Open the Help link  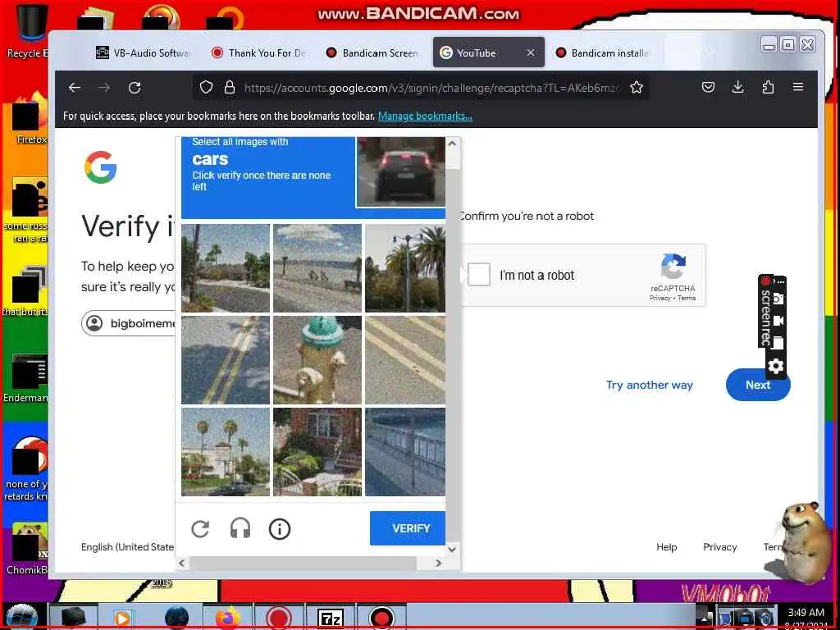[x=666, y=547]
